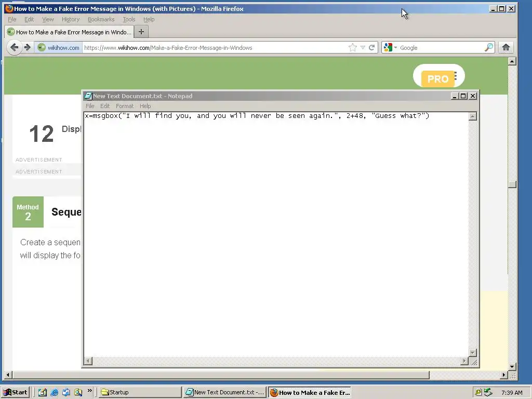This screenshot has height=399, width=532.
Task: Click Firefox horizontal scrollbar left arrow
Action: tap(8, 375)
